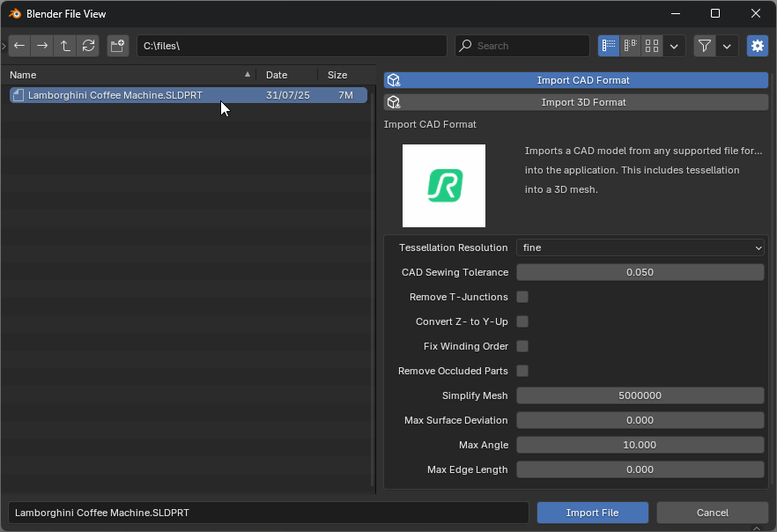777x532 pixels.
Task: Expand the display settings dropdown arrow
Action: tap(675, 46)
